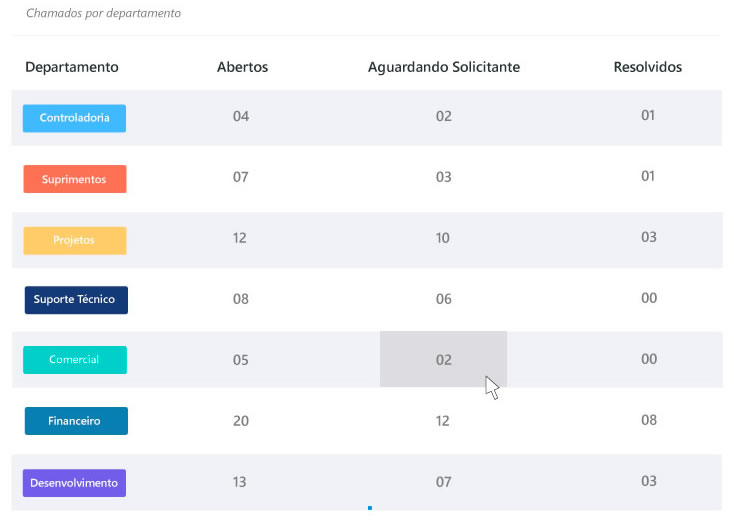Click the Suporte Técnico badge
This screenshot has width=734, height=520.
[x=75, y=299]
